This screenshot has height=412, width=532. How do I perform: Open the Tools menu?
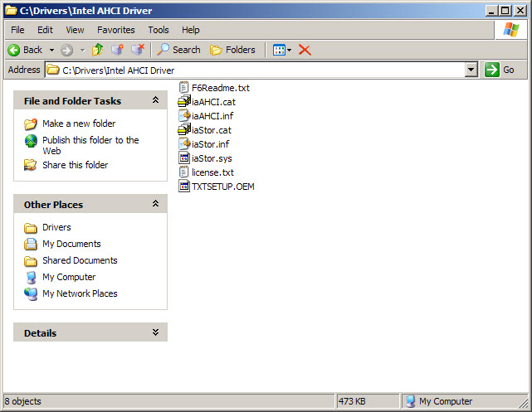pos(159,30)
